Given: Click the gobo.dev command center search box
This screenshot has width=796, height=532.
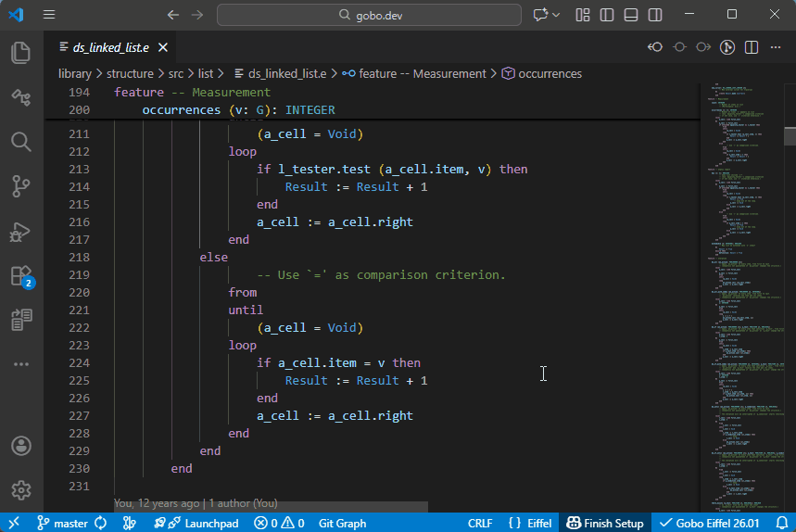Looking at the screenshot, I should [x=371, y=15].
